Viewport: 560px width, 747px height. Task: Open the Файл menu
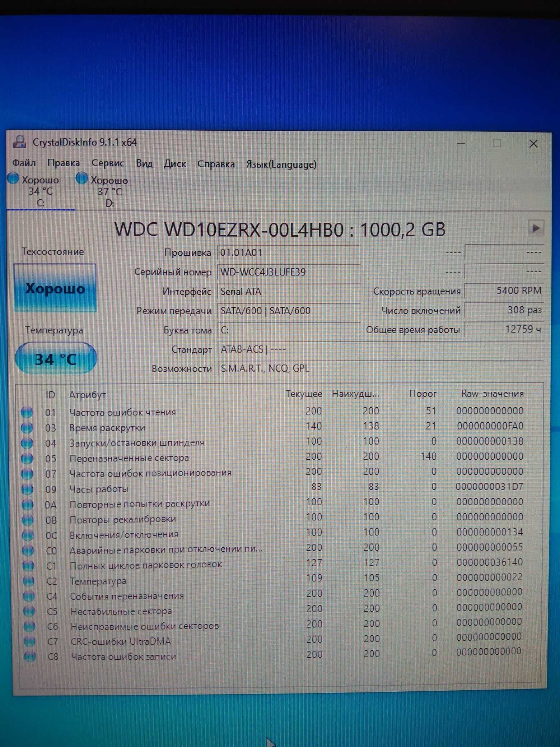tap(24, 163)
